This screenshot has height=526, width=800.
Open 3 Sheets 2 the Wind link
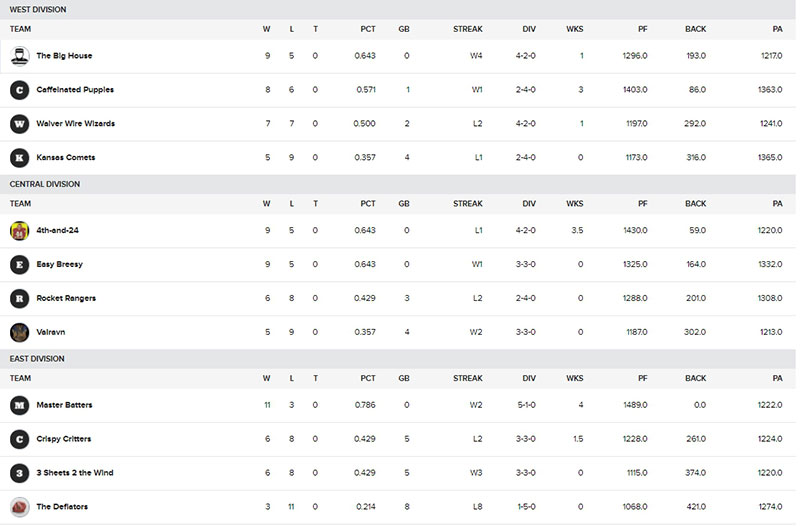click(x=75, y=473)
